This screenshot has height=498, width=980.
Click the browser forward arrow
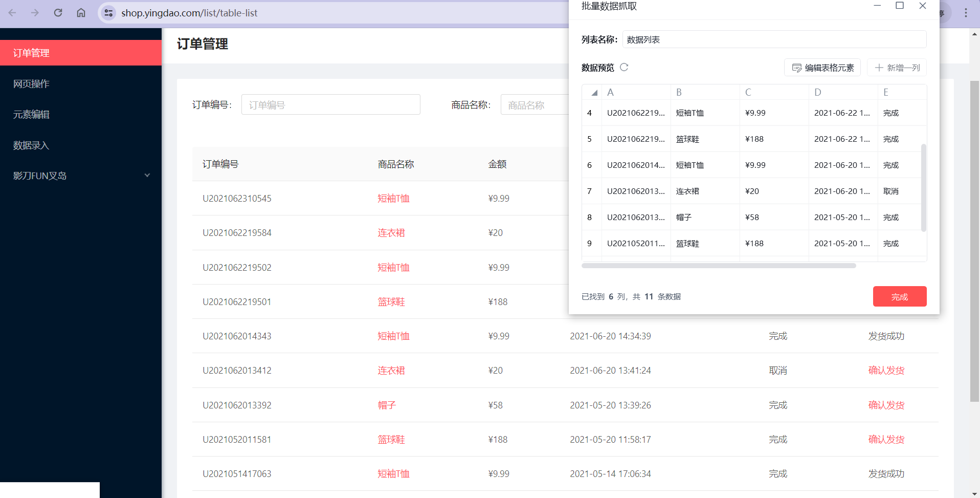tap(35, 13)
